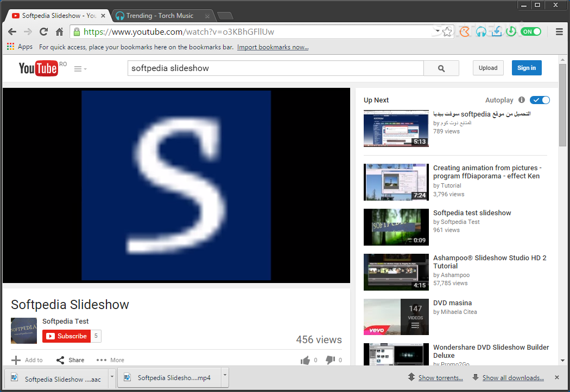The image size is (570, 392).
Task: Open the ffDiaporama video thumbnail 7:24
Action: 396,182
